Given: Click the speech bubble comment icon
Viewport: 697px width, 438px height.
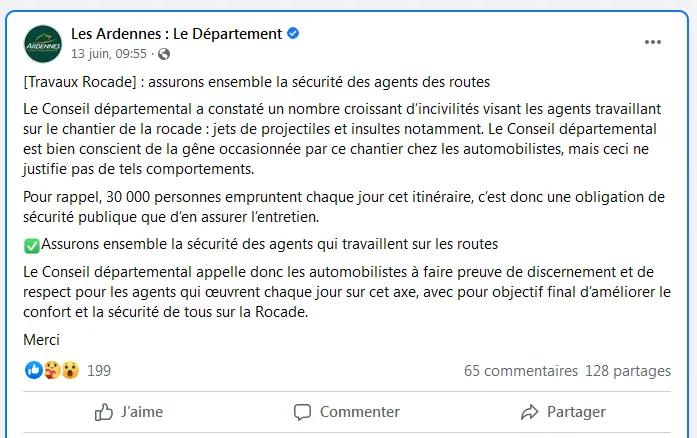Looking at the screenshot, I should [303, 412].
